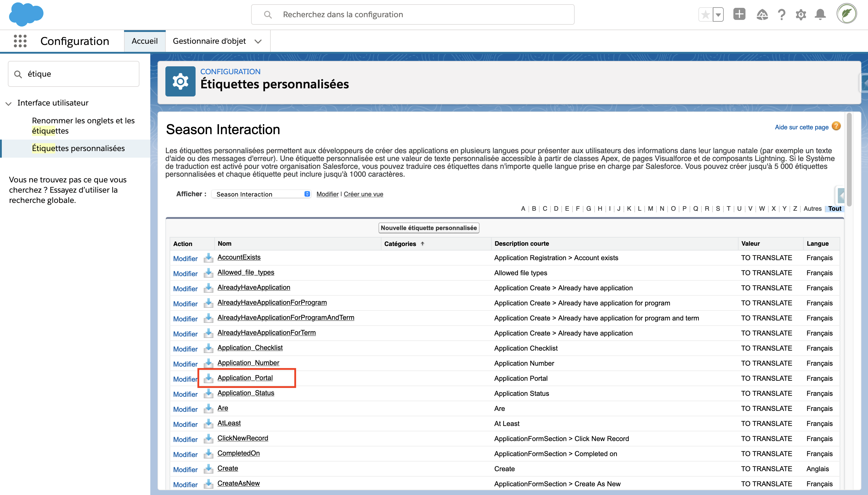Open the notifications bell

(x=820, y=14)
